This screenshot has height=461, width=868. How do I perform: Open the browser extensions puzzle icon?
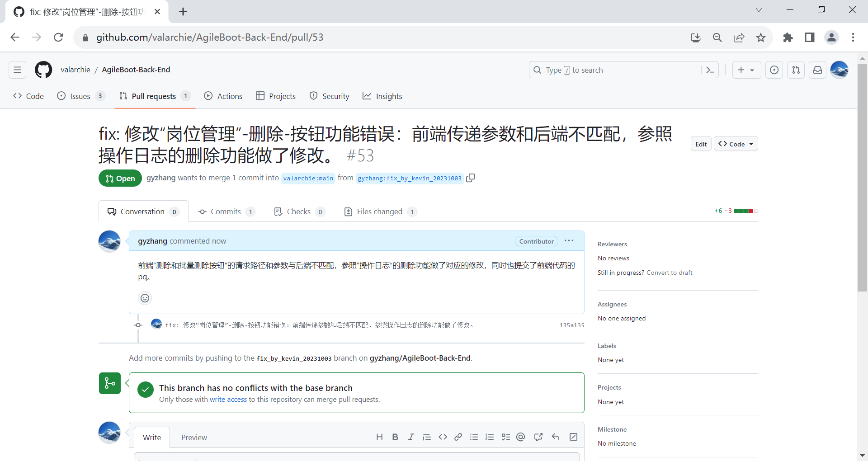click(x=788, y=38)
